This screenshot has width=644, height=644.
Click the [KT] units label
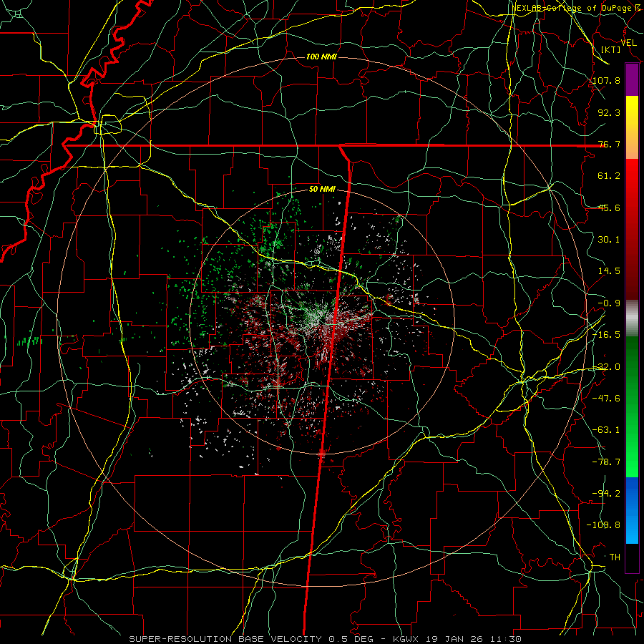(611, 49)
